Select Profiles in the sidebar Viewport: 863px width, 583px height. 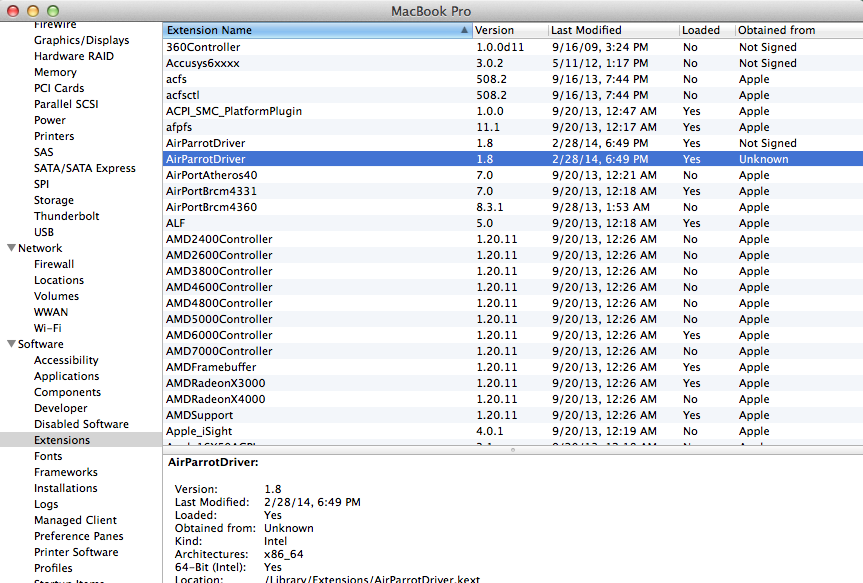53,567
